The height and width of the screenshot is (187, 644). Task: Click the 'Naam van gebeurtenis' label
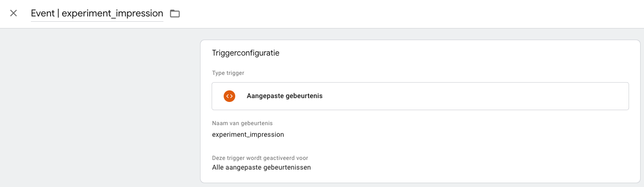coord(242,123)
